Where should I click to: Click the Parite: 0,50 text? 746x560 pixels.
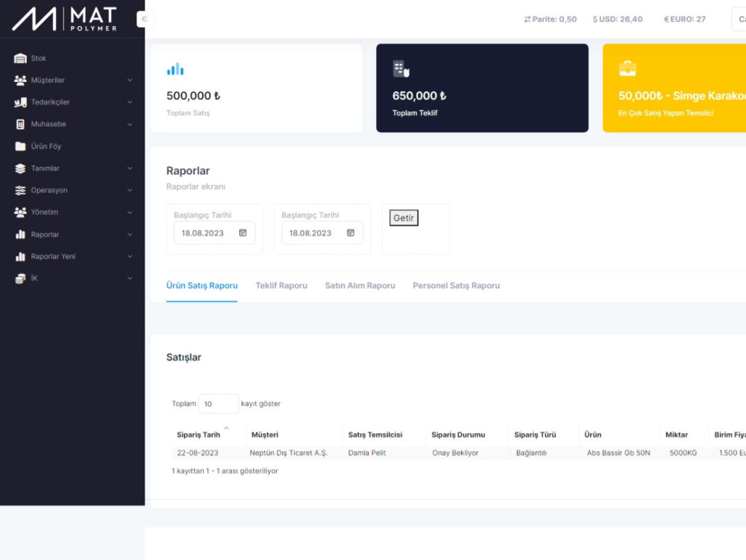[554, 19]
